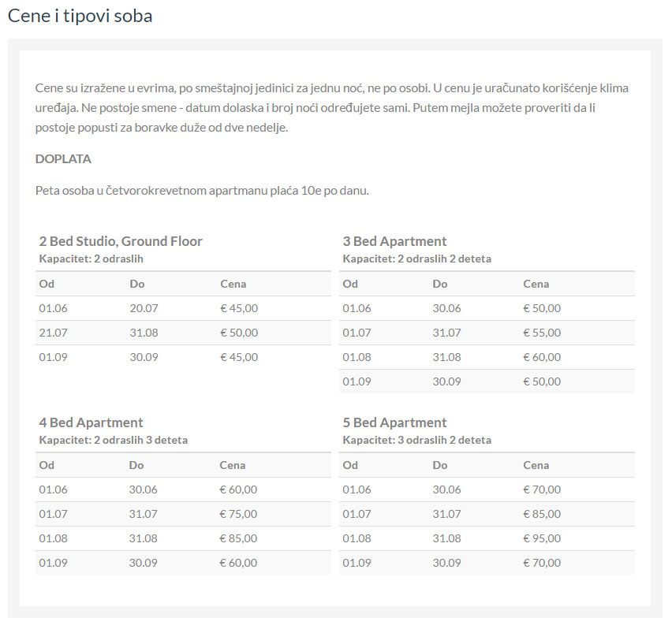Click the Od header in 3 Bed Apartment table
Viewport: 672px width, 629px height.
350,284
